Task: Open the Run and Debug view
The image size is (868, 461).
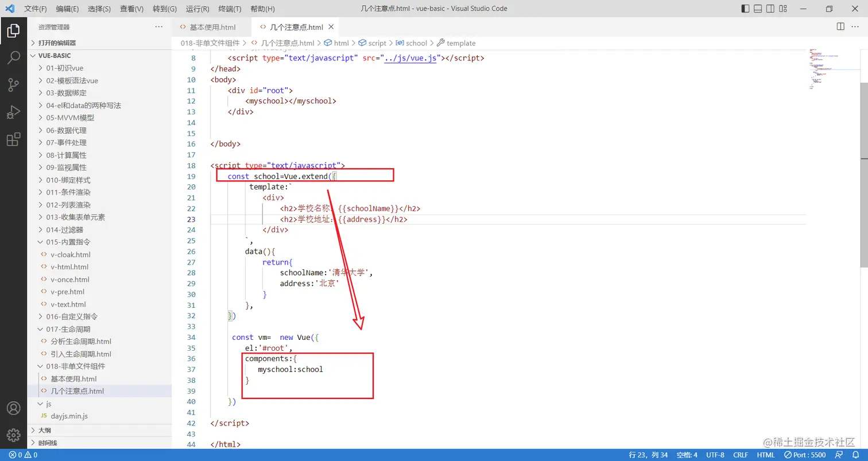Action: [13, 112]
